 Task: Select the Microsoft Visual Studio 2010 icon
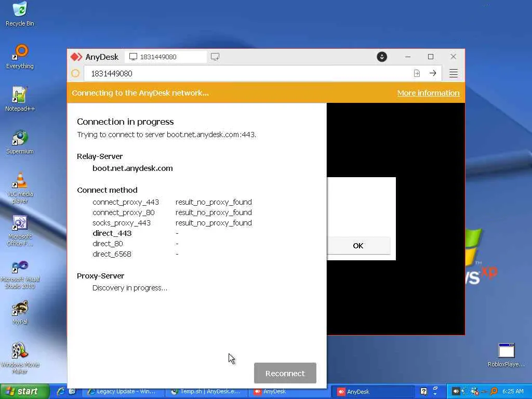pyautogui.click(x=20, y=275)
